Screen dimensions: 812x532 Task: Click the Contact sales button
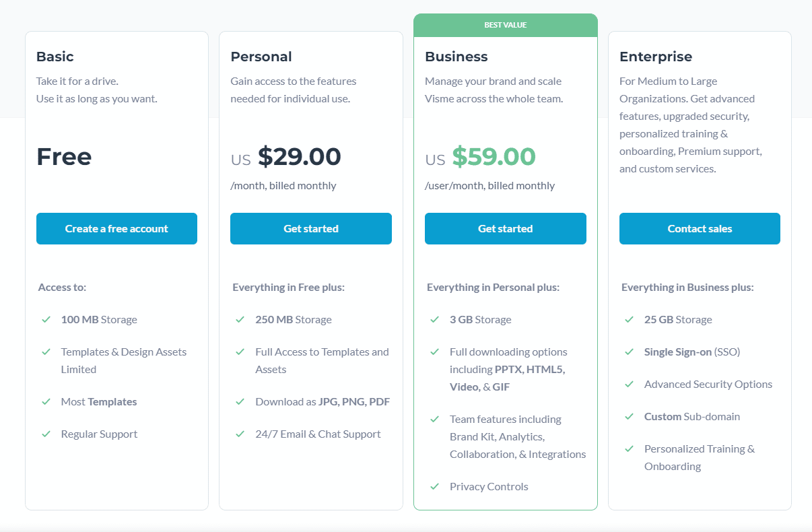(700, 228)
